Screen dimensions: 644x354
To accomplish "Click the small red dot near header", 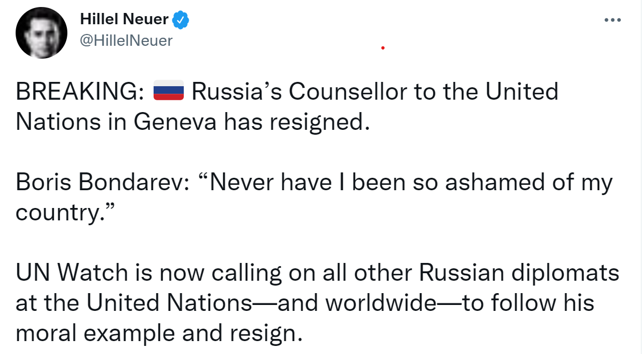I will tap(383, 48).
